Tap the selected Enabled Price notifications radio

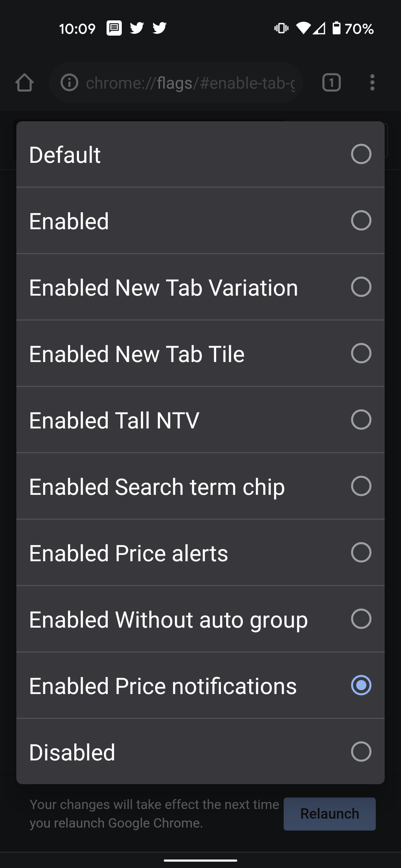pos(361,685)
